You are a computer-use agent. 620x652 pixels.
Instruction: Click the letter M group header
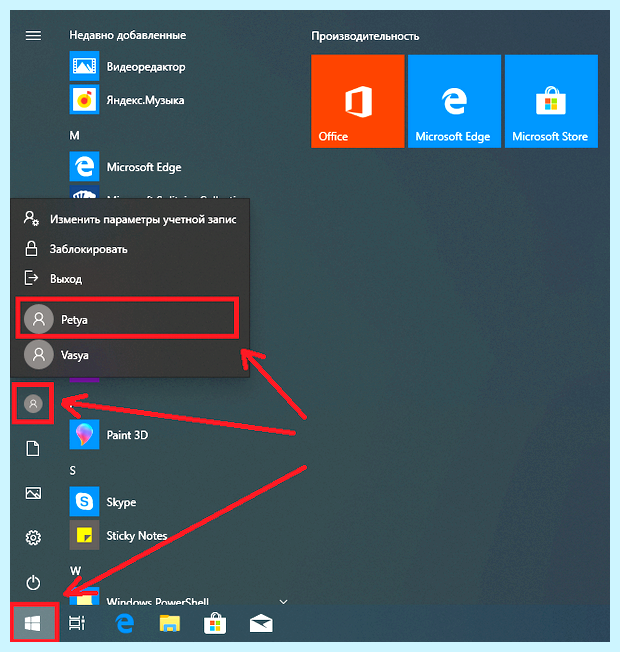[x=74, y=135]
